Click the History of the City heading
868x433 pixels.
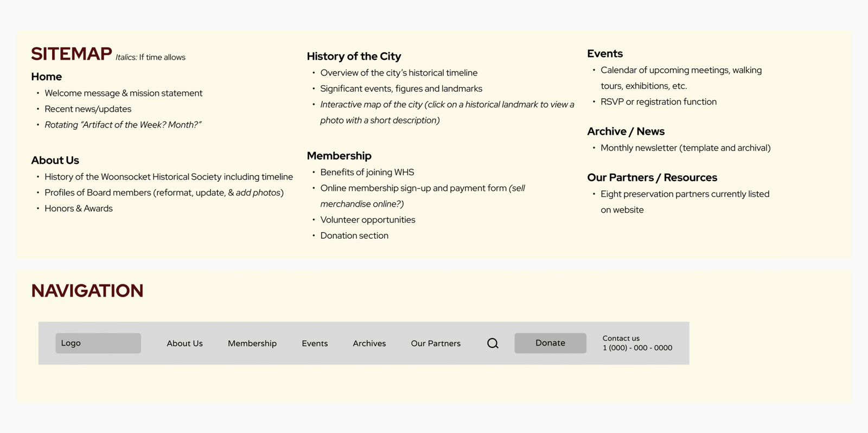354,56
